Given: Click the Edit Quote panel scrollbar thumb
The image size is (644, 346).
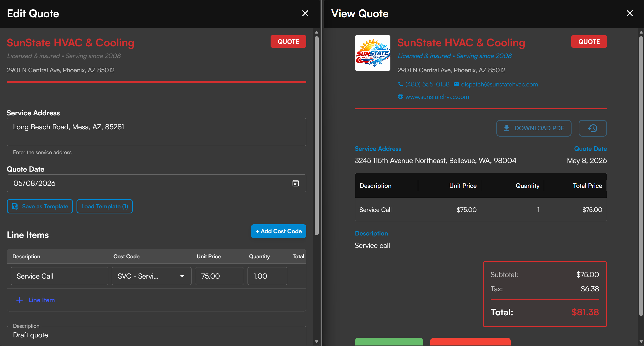Looking at the screenshot, I should click(x=317, y=136).
